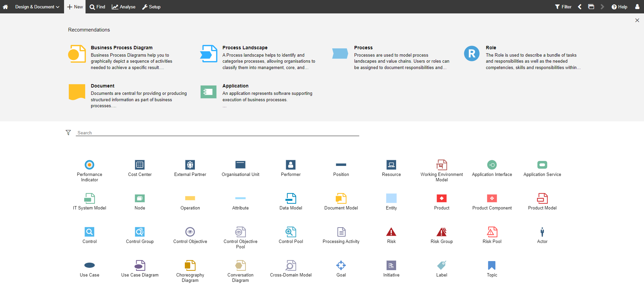644x308 pixels.
Task: Click the filter funnel beside Search
Action: pos(68,133)
